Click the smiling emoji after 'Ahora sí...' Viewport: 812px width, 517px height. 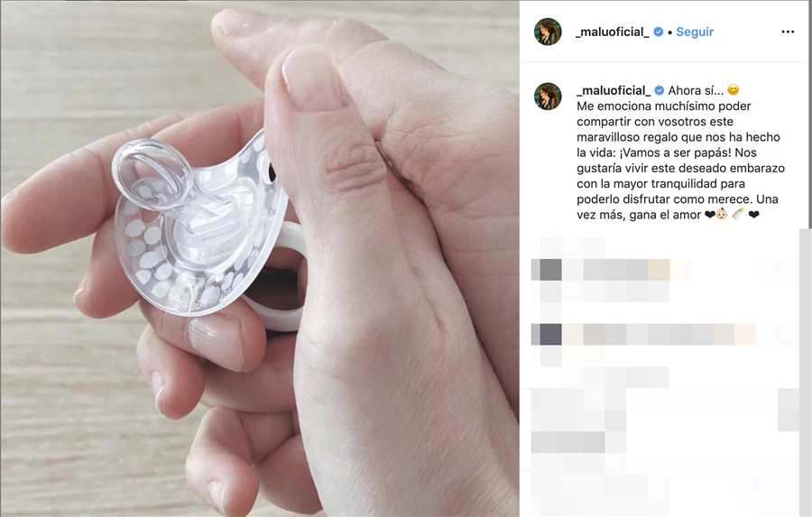click(733, 90)
